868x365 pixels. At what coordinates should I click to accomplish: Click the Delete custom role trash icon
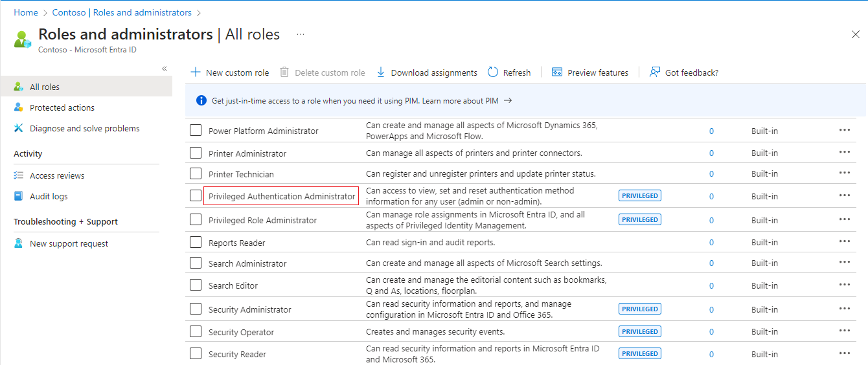[284, 72]
